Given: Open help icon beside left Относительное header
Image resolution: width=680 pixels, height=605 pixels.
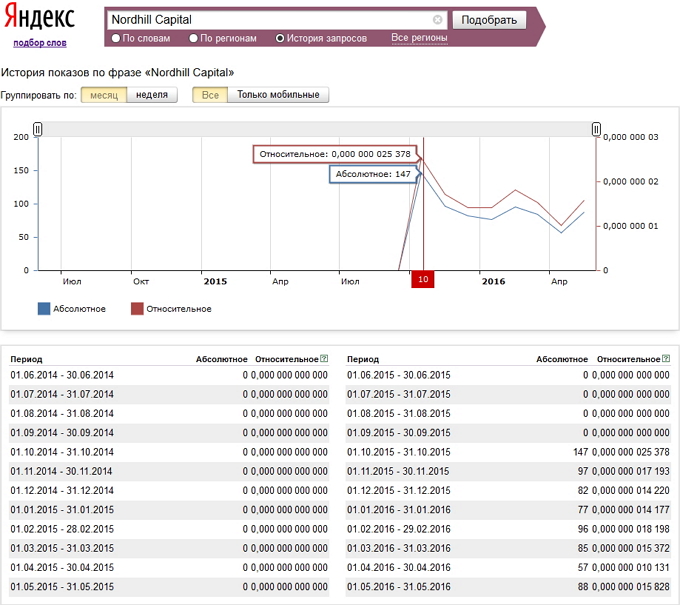Looking at the screenshot, I should (324, 359).
